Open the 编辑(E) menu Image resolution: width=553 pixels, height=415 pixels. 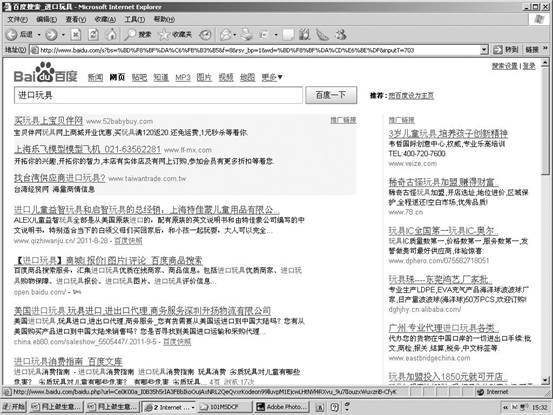tap(46, 19)
